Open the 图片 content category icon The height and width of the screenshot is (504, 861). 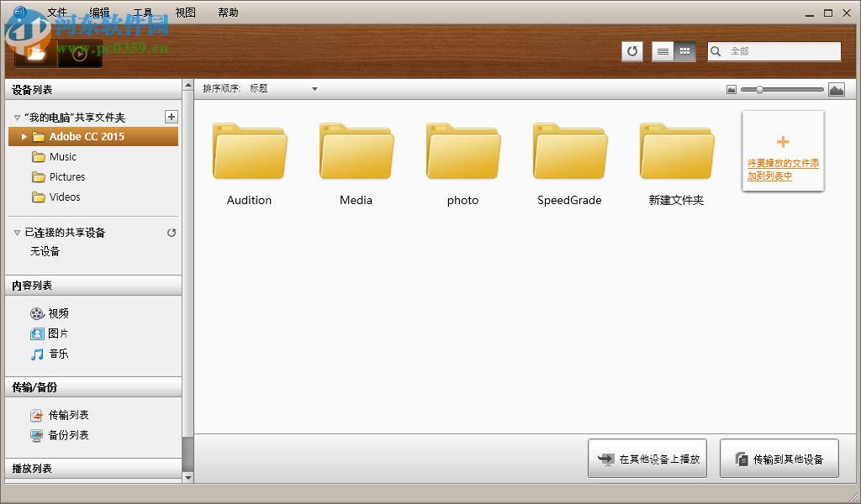coord(37,333)
